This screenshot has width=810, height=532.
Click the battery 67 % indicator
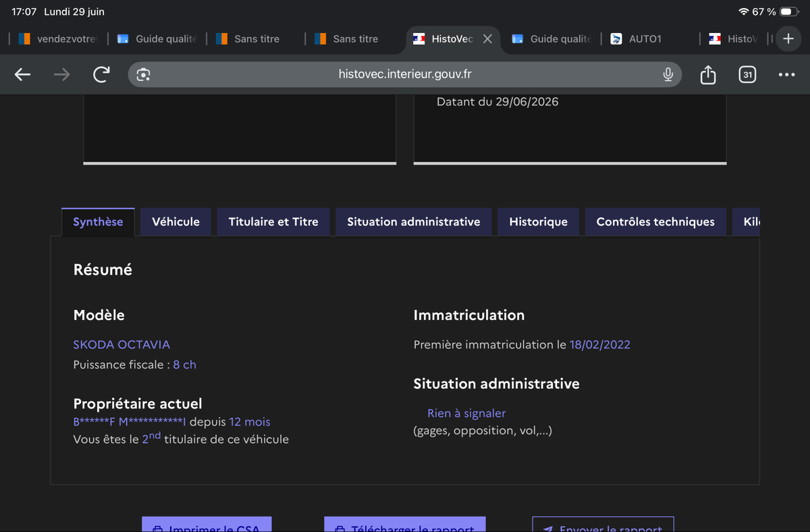click(776, 12)
